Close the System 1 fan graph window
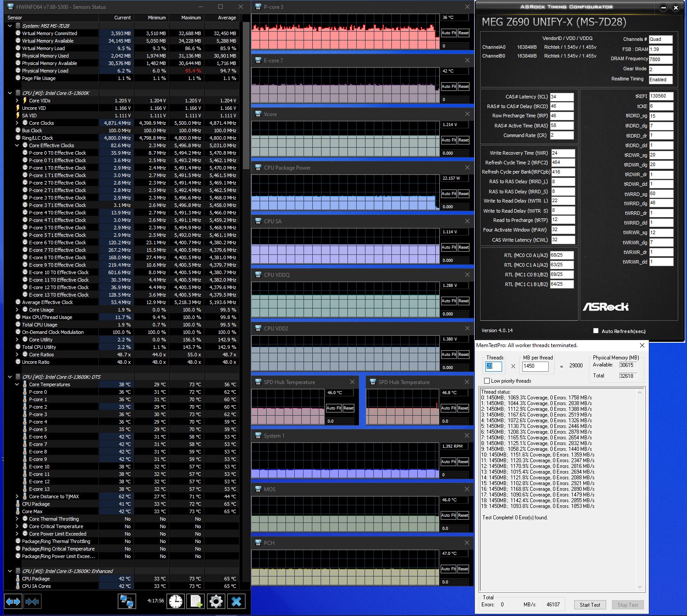 pos(467,435)
